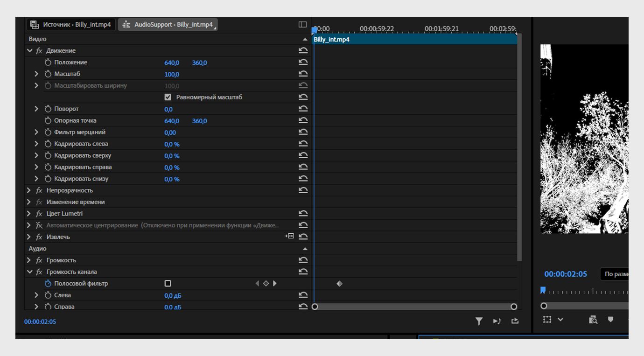Screen dimensions: 644x356
Task: Click the magnifier icon under Program monitor
Action: (x=593, y=320)
